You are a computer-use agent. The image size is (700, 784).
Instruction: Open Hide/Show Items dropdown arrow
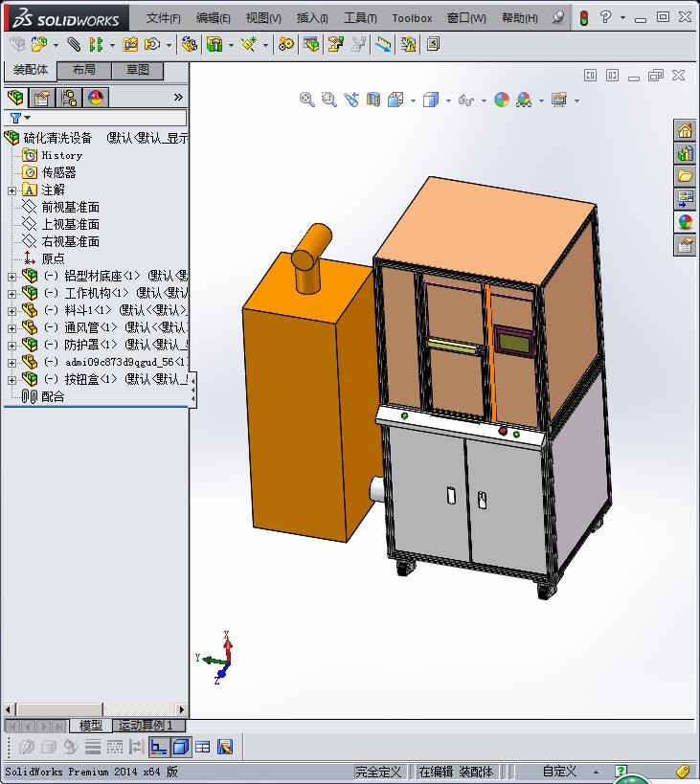[x=484, y=101]
